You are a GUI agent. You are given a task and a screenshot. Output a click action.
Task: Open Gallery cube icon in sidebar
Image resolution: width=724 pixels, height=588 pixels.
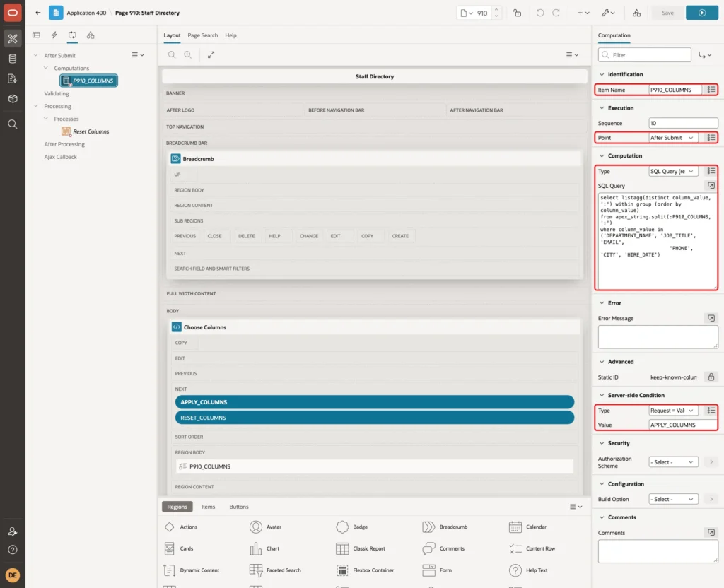coord(13,99)
